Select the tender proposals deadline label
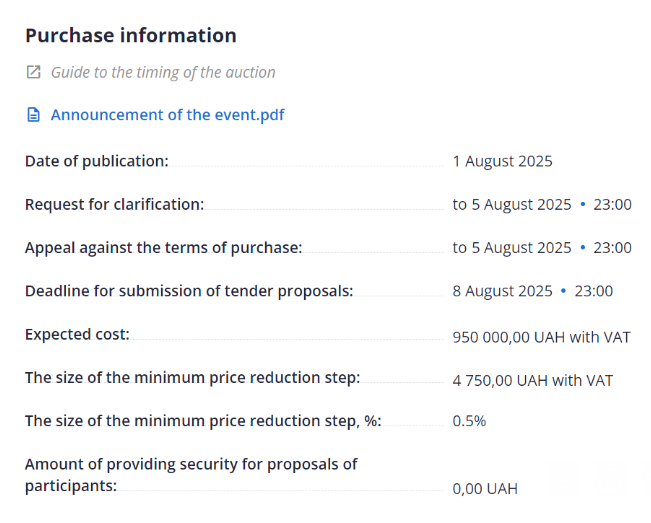This screenshot has height=523, width=651. click(189, 291)
